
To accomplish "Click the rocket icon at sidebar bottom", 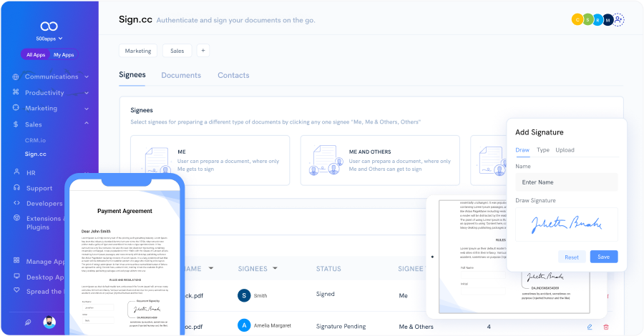I will click(27, 322).
